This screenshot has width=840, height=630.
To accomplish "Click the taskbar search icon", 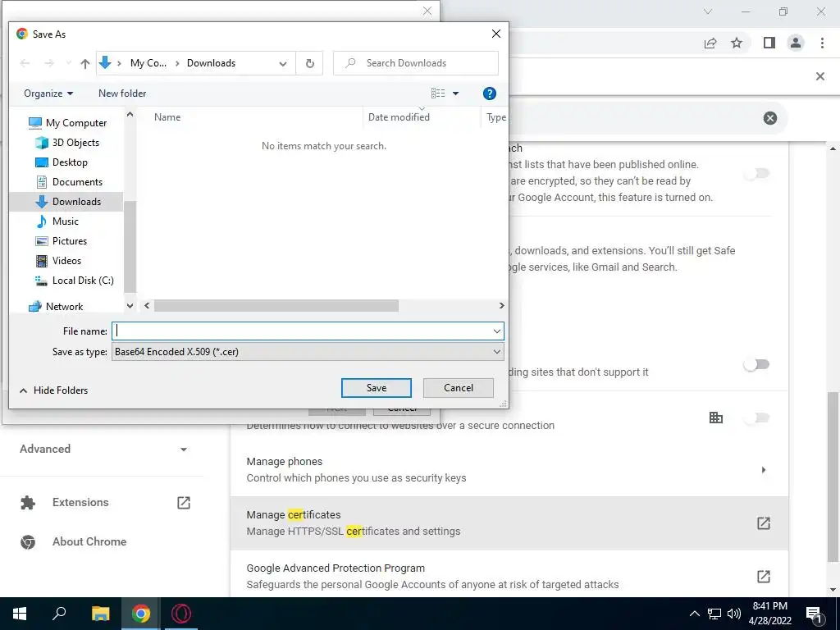I will pyautogui.click(x=59, y=614).
